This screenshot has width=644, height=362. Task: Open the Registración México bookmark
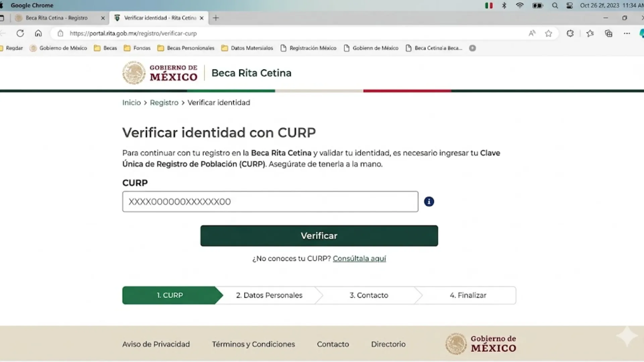[x=308, y=48]
